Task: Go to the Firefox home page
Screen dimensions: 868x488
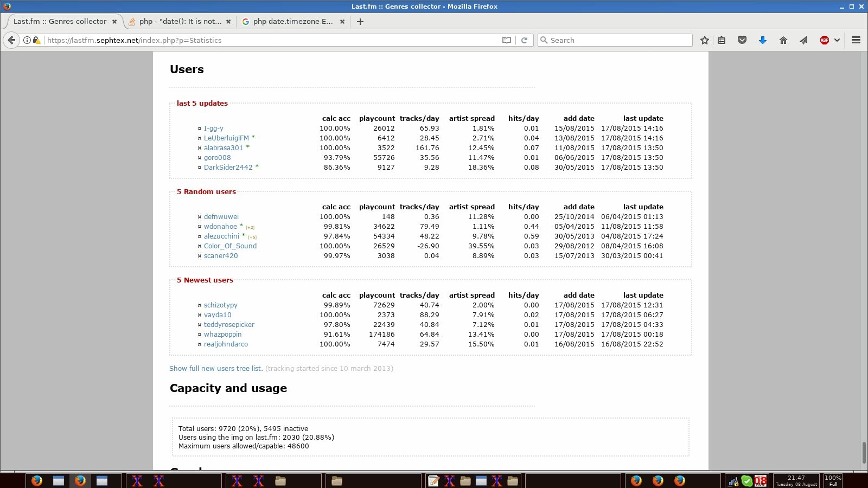Action: (x=783, y=40)
